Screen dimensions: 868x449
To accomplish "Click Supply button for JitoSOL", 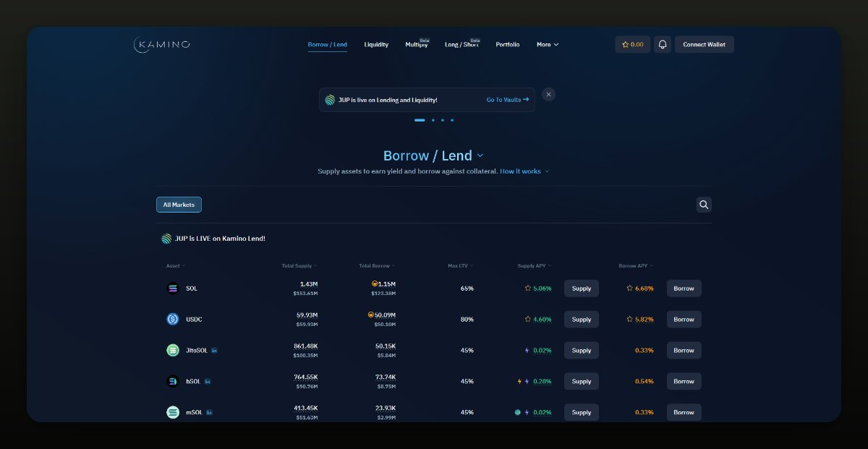I will (x=582, y=351).
